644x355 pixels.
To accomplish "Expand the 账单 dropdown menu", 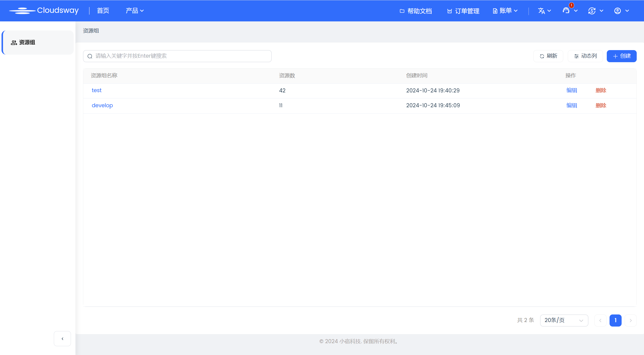I will pyautogui.click(x=505, y=11).
